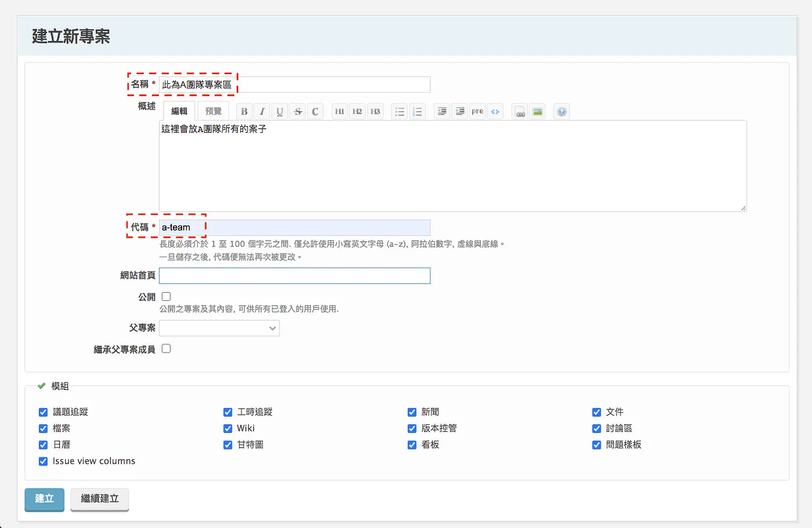Switch to the 預覽 preview tab
Viewport: 812px width, 528px height.
(x=213, y=111)
